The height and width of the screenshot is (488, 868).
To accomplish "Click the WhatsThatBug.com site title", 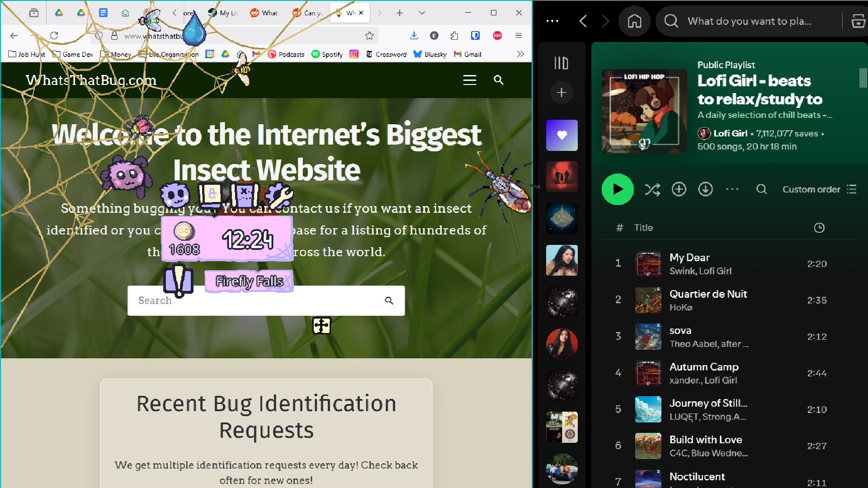I will tap(92, 80).
